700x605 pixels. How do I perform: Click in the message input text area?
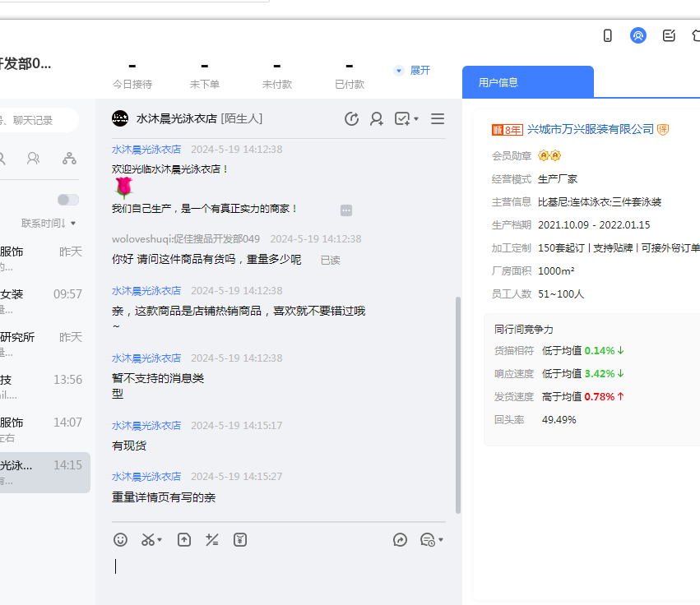[x=278, y=567]
